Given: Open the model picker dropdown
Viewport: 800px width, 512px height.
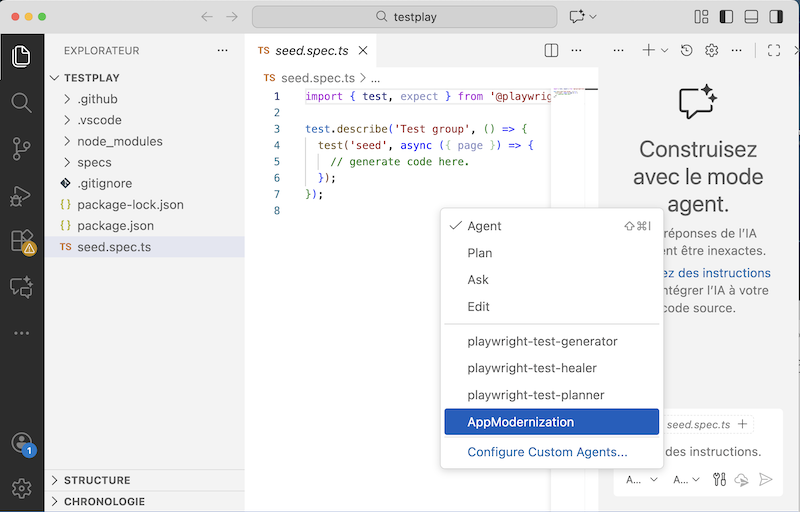Looking at the screenshot, I should pos(686,479).
